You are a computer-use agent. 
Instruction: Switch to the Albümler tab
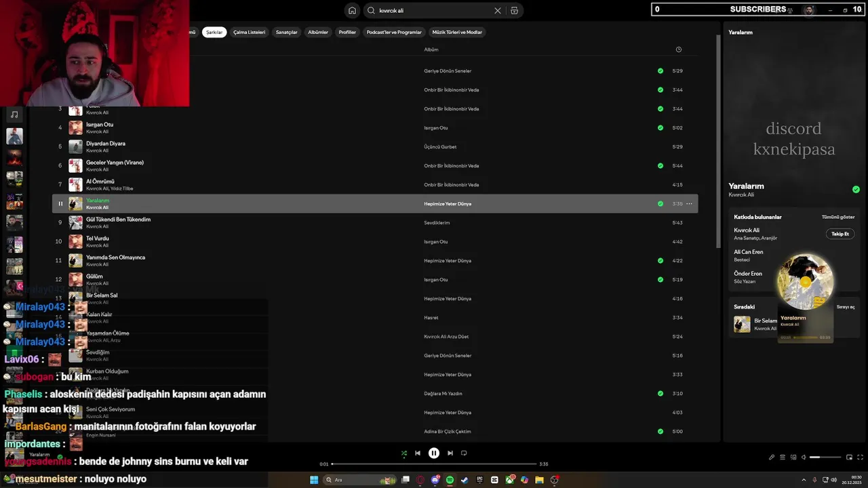(x=318, y=32)
